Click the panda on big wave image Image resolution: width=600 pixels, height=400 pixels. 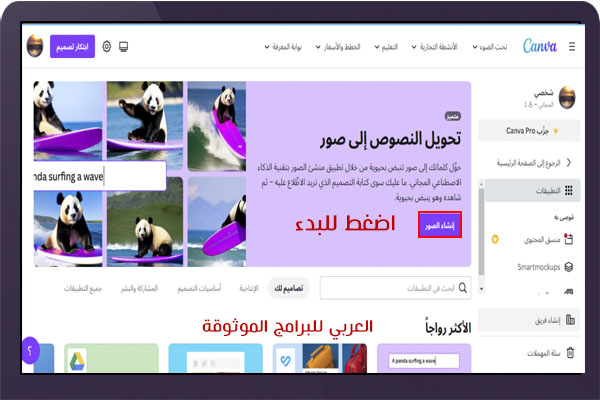click(217, 126)
